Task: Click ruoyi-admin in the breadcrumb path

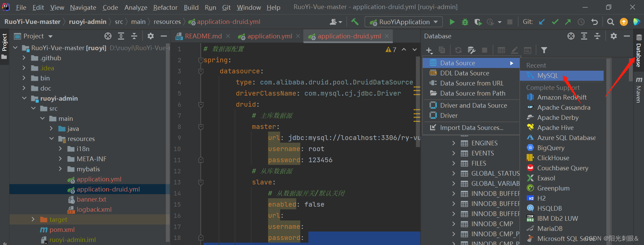Action: [x=87, y=22]
